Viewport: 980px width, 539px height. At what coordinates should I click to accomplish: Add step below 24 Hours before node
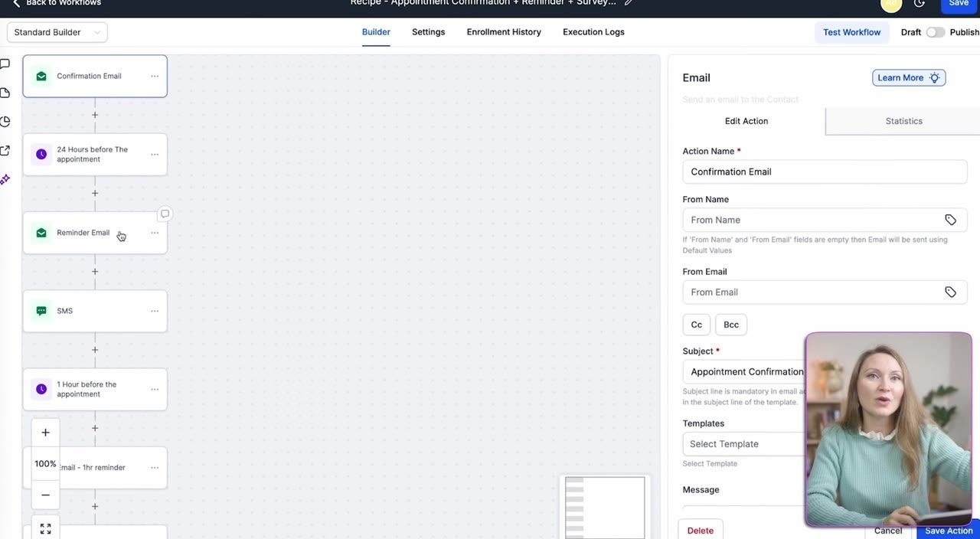(95, 193)
